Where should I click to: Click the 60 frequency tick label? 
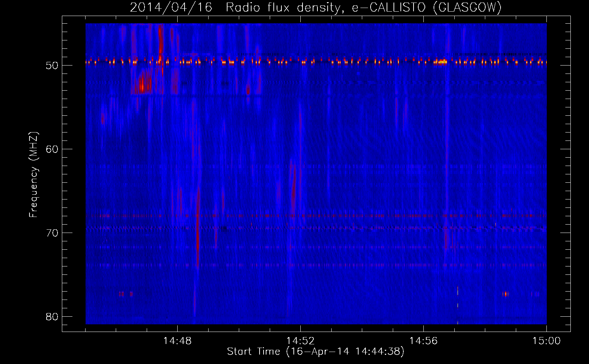(52, 149)
